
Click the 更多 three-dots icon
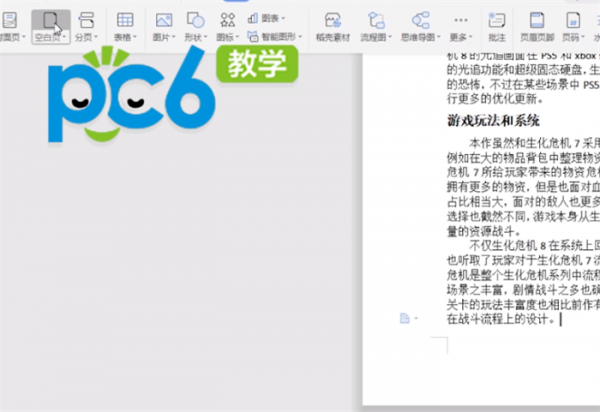pos(461,20)
